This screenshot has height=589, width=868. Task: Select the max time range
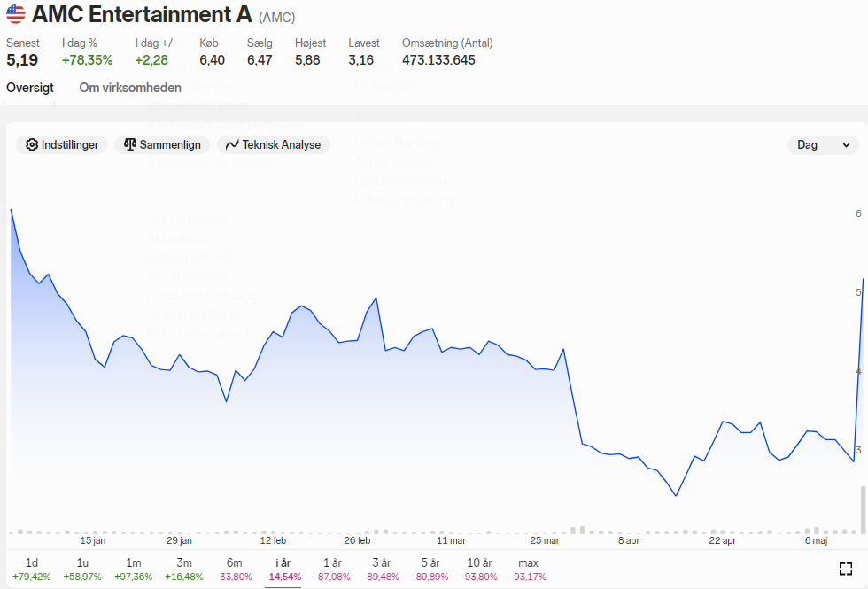(528, 569)
